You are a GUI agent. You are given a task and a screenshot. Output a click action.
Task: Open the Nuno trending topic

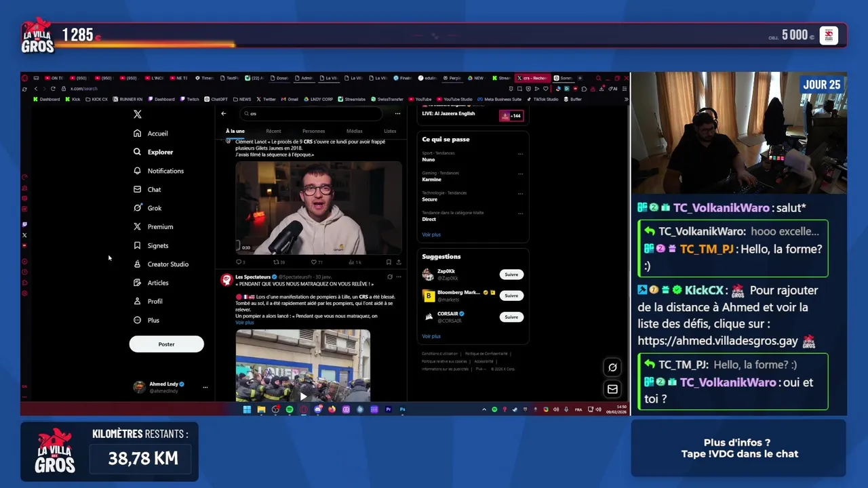[429, 160]
